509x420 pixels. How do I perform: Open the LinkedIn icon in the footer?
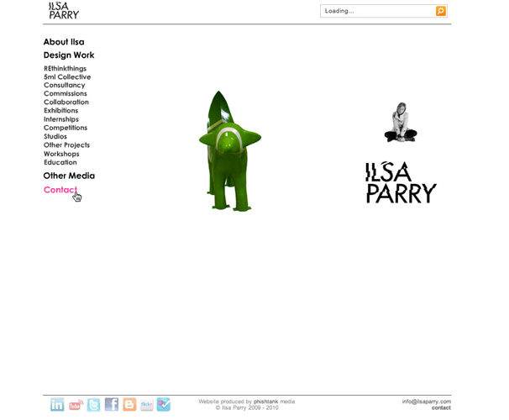57,405
